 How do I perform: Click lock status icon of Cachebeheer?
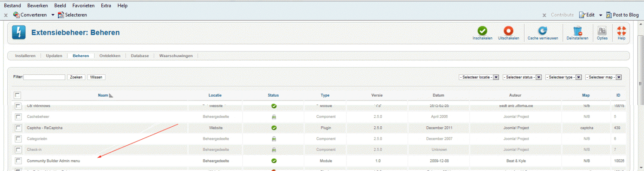[x=274, y=116]
